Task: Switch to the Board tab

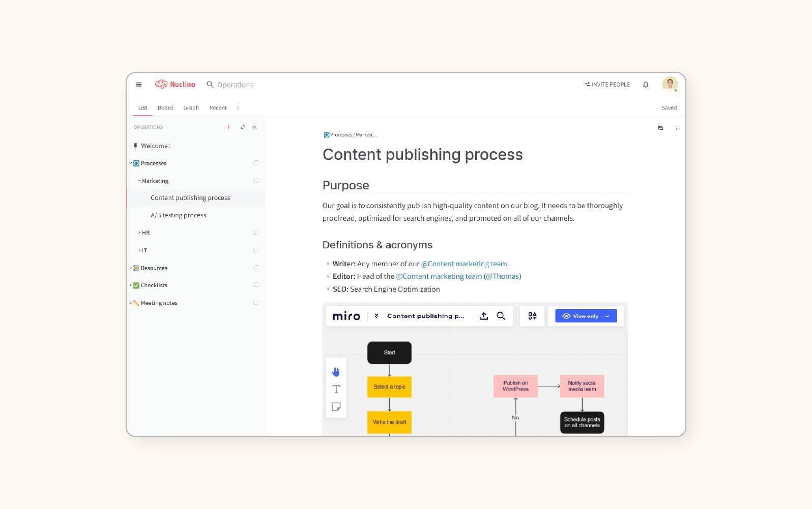Action: click(165, 108)
